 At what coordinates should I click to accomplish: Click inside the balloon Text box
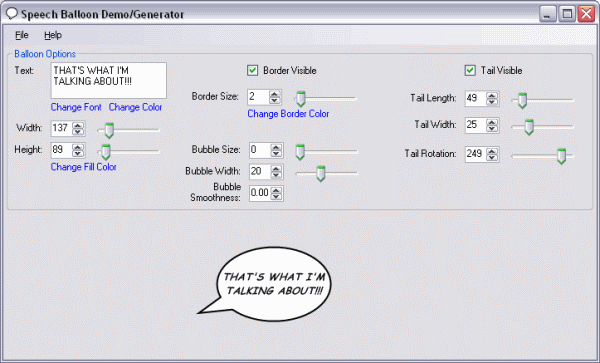tap(109, 81)
